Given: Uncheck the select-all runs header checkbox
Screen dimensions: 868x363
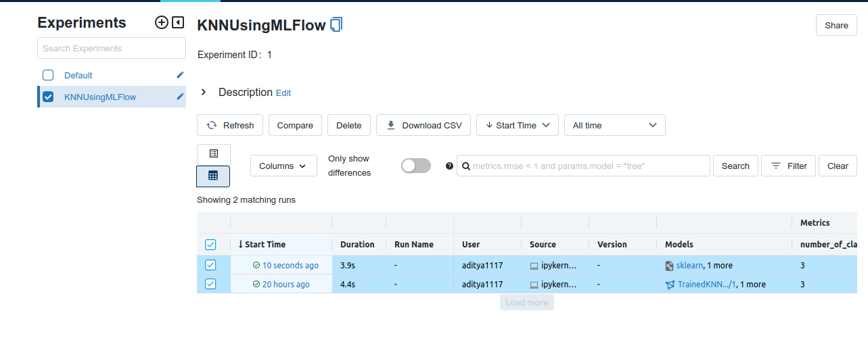Looking at the screenshot, I should pyautogui.click(x=210, y=245).
